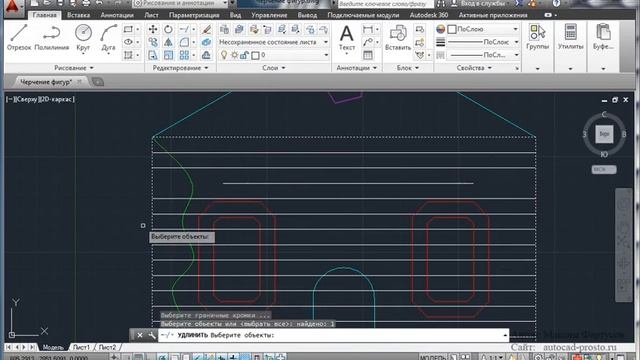640x360 pixels.
Task: Open the Лист2 layout tab
Action: click(107, 347)
